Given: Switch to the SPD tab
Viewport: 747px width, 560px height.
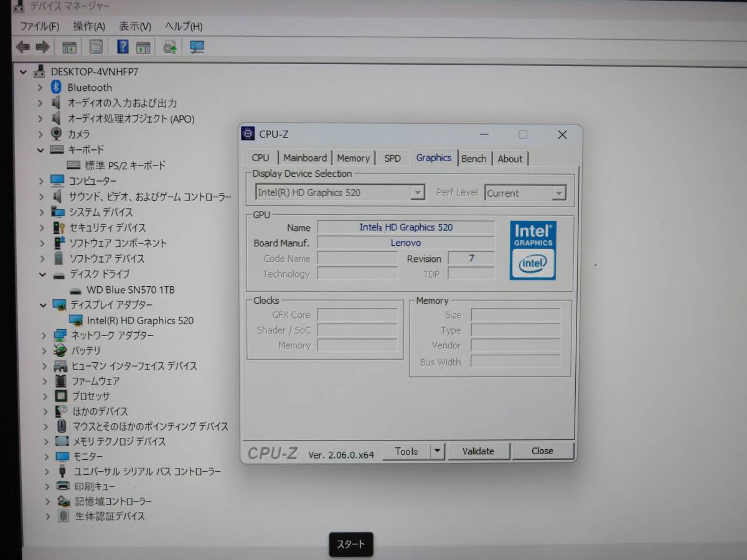Looking at the screenshot, I should 393,158.
